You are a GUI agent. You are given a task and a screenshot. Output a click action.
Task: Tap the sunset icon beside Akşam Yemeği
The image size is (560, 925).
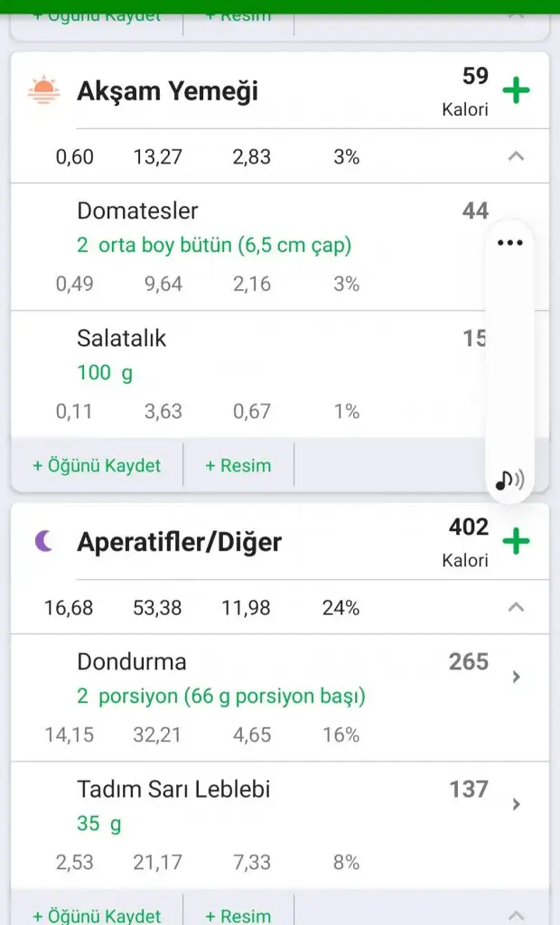click(43, 91)
